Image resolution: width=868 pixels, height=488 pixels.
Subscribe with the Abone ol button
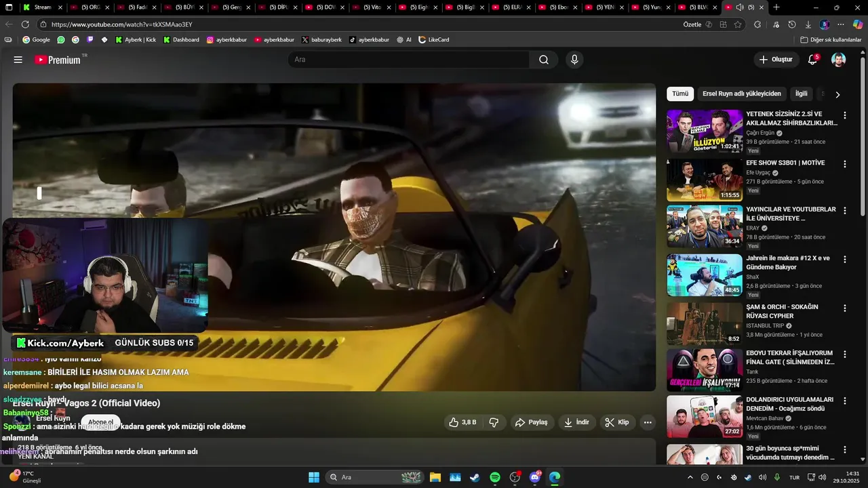pos(101,422)
